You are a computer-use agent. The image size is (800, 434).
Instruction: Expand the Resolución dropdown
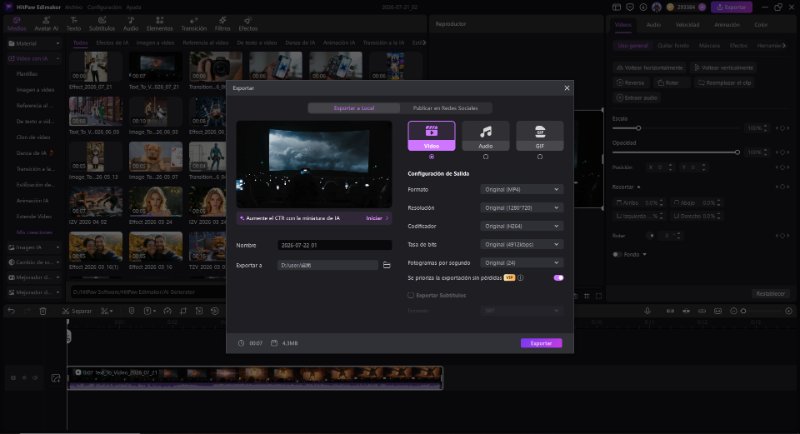pos(521,208)
